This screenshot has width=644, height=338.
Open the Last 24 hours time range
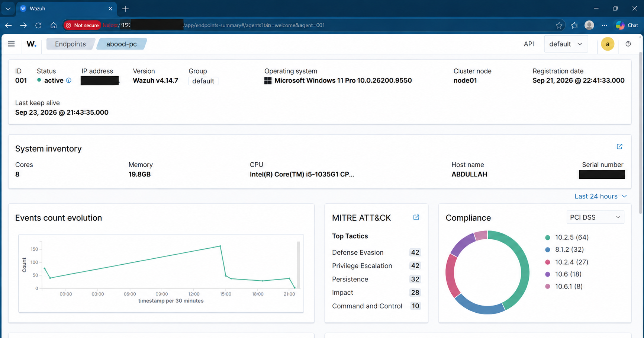[601, 196]
